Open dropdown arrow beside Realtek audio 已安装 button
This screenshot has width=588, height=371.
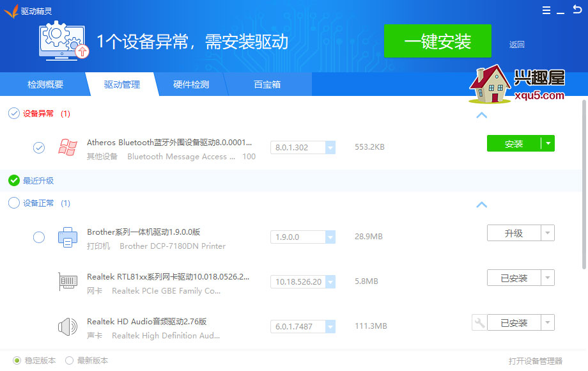pos(548,322)
